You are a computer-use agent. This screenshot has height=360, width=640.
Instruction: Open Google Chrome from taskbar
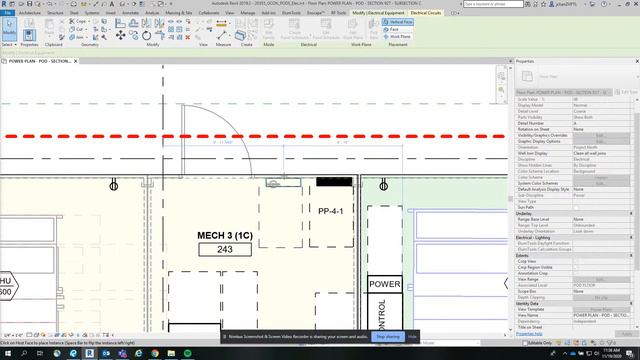[155, 353]
